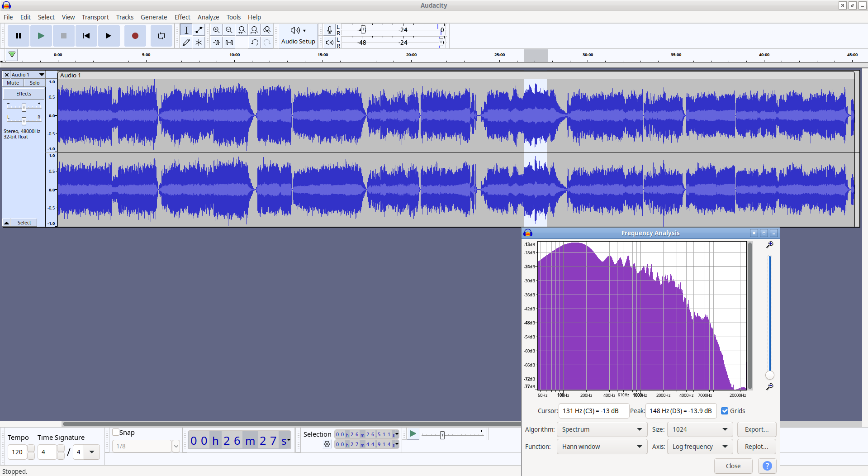The width and height of the screenshot is (868, 476).
Task: Select the Multi-tool asterisk icon
Action: coord(199,43)
